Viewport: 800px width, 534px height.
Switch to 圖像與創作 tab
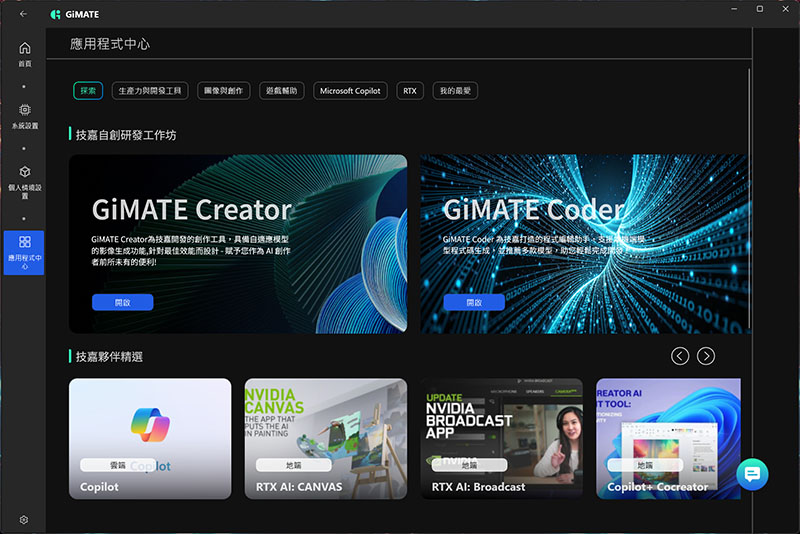(x=224, y=91)
